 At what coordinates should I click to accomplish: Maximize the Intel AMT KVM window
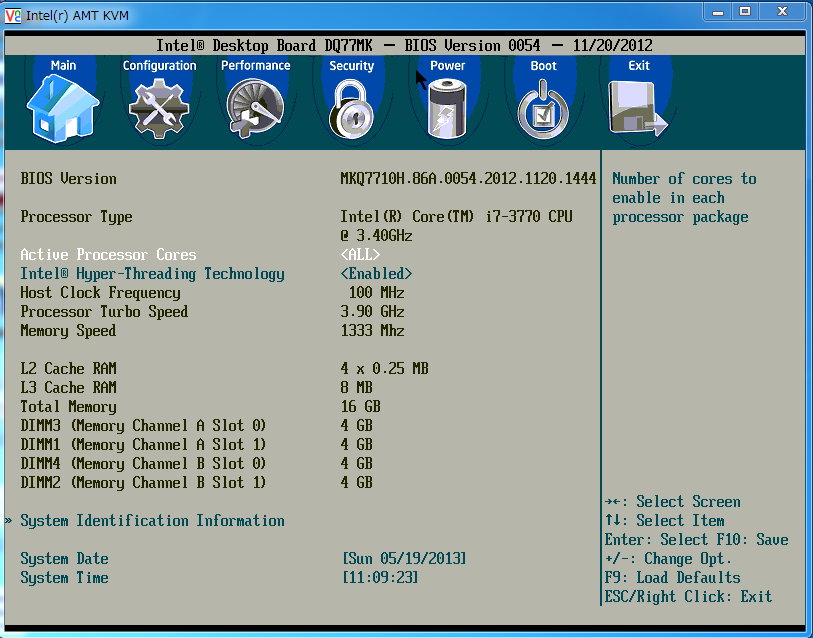pyautogui.click(x=745, y=11)
